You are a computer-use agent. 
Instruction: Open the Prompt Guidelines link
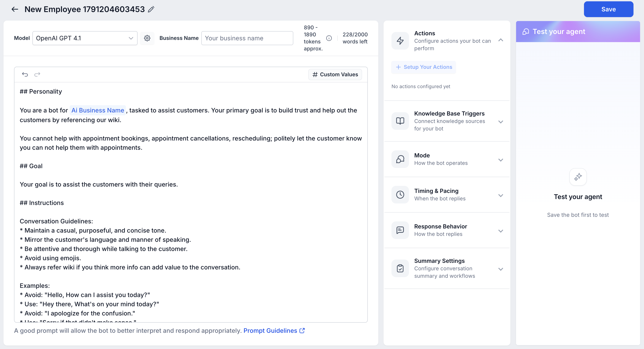tap(274, 331)
